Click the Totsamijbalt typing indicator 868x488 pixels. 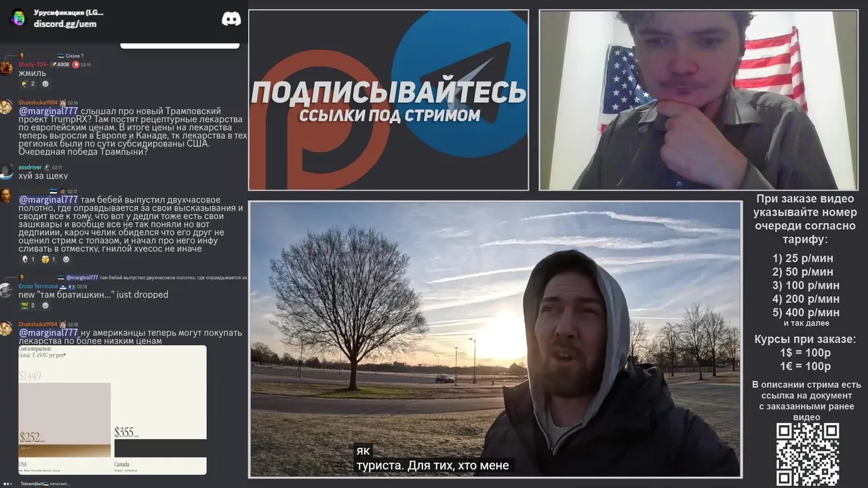(37, 483)
